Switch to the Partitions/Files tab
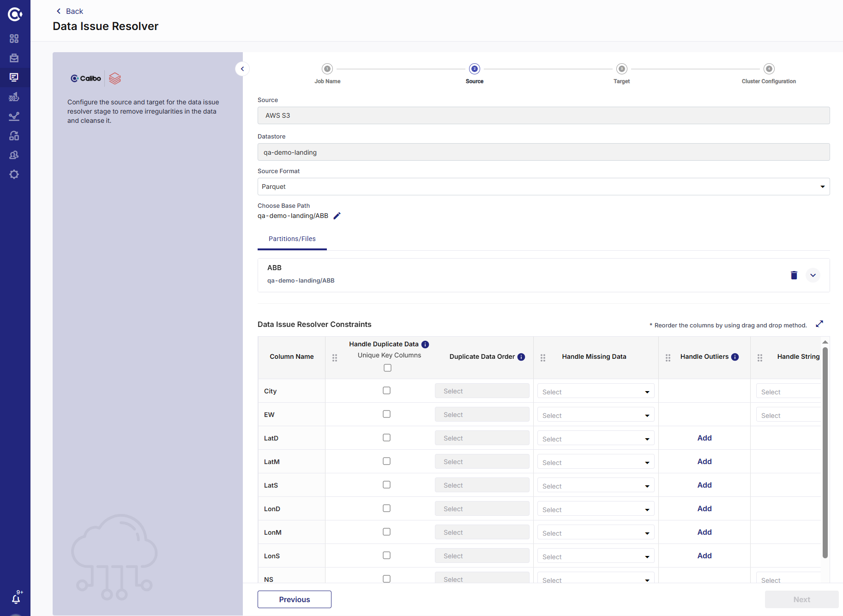This screenshot has height=616, width=843. point(292,239)
